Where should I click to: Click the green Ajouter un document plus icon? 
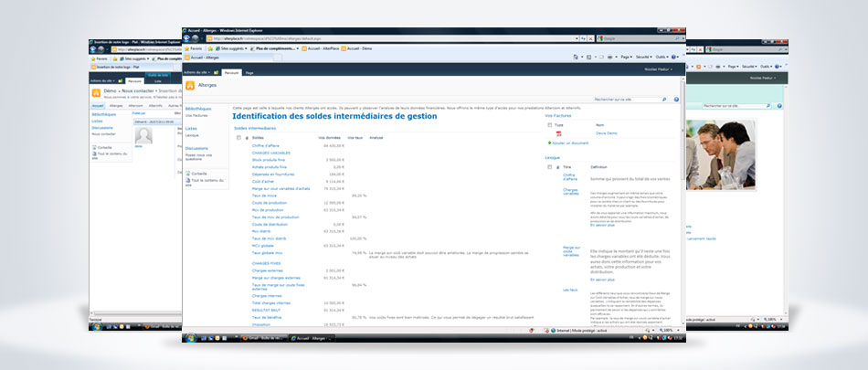click(x=549, y=143)
